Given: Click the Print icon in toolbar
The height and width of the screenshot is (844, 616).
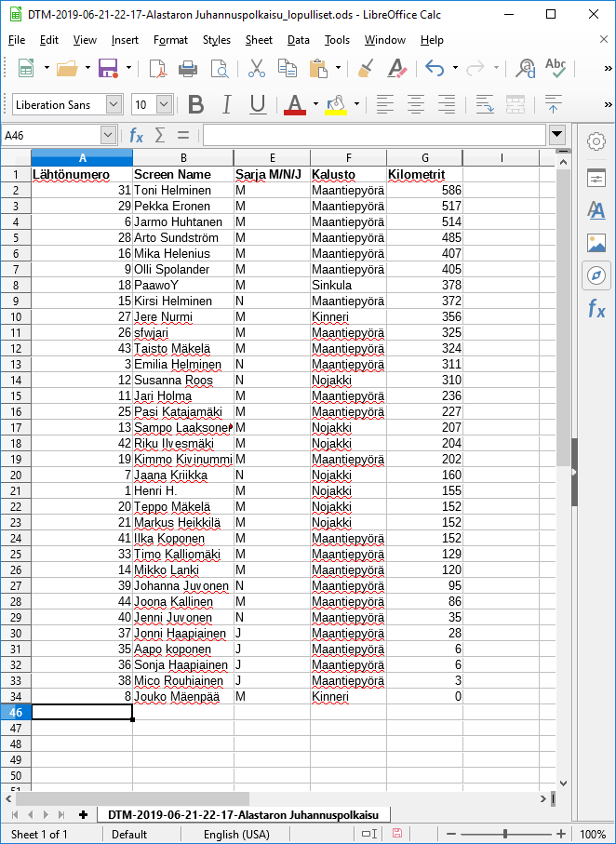Looking at the screenshot, I should (188, 68).
